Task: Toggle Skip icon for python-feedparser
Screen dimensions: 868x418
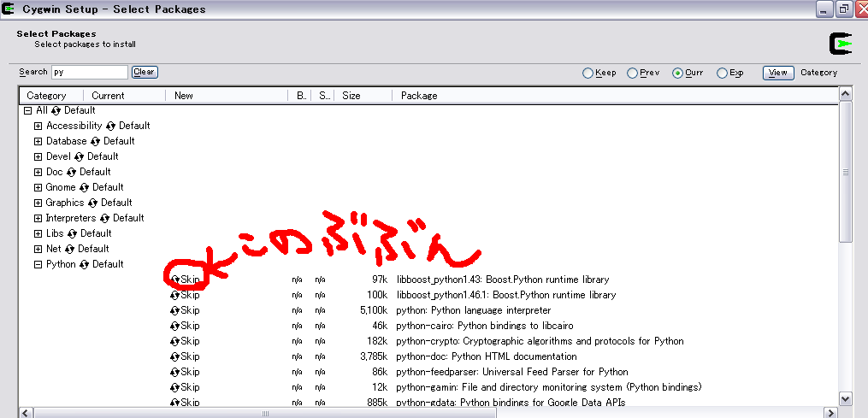Action: pos(175,372)
